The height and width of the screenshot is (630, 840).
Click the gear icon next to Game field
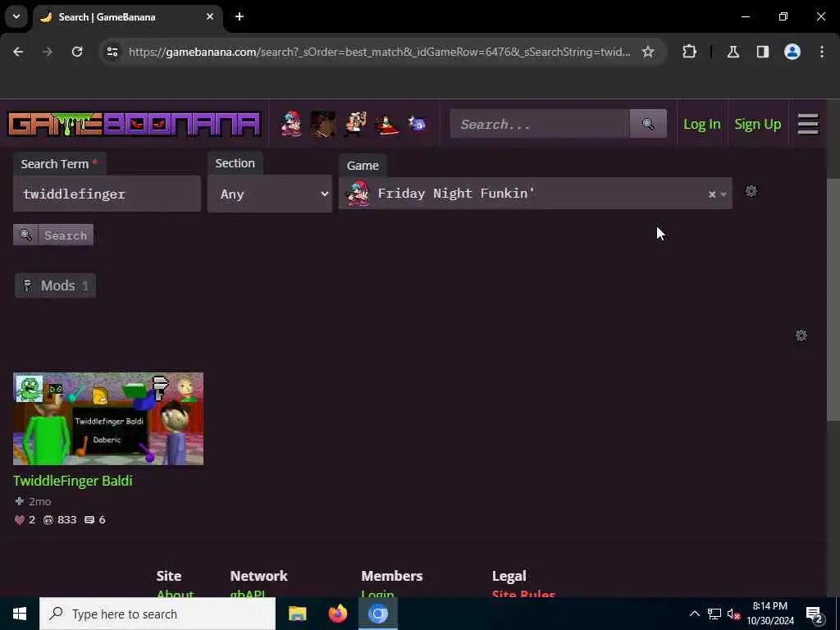click(x=751, y=191)
